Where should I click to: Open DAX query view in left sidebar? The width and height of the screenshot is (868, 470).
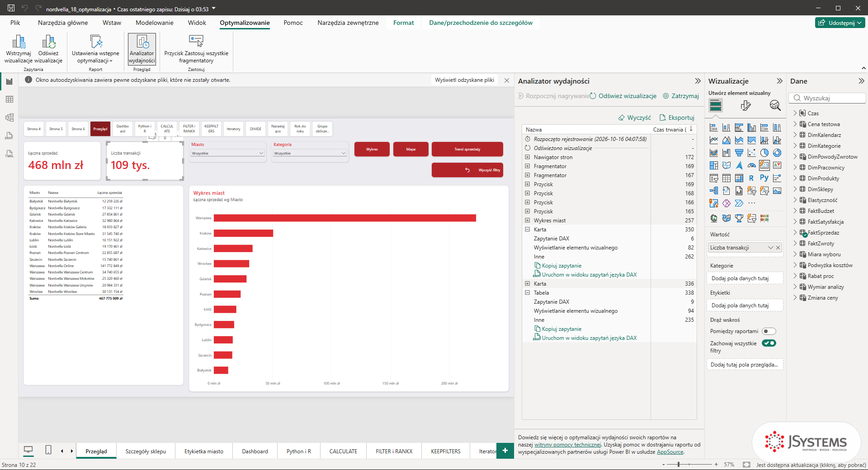(9, 136)
